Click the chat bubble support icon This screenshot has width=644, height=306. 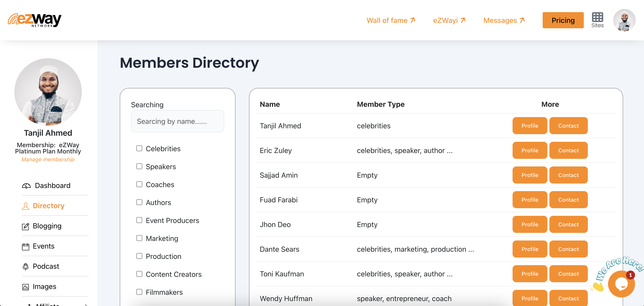tap(621, 284)
